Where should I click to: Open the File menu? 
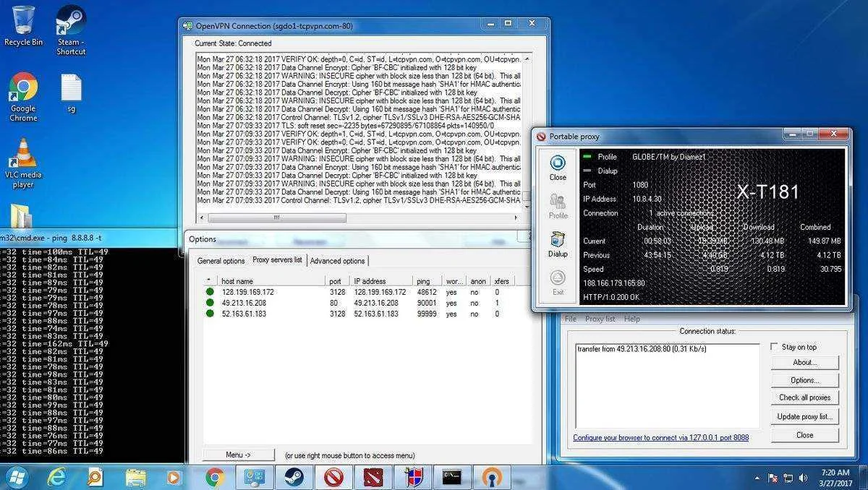[571, 319]
